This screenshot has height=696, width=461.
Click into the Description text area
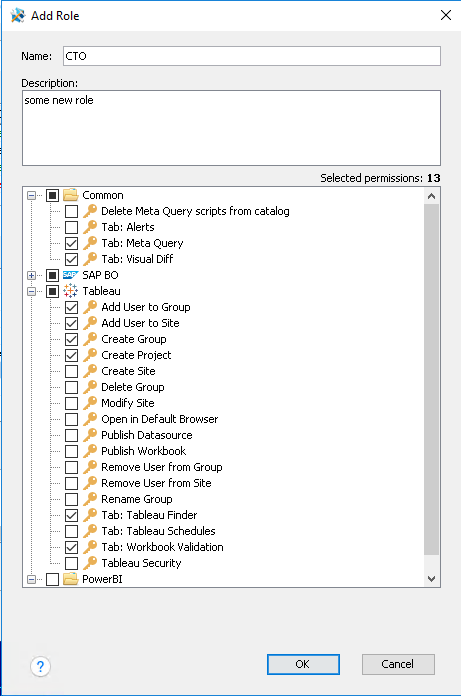coord(231,128)
